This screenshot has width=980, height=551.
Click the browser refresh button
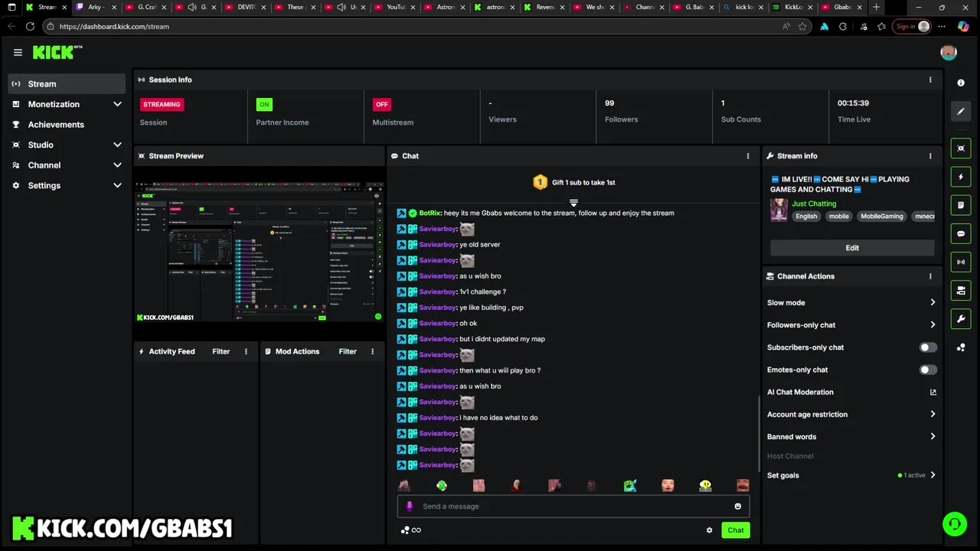pos(30,26)
